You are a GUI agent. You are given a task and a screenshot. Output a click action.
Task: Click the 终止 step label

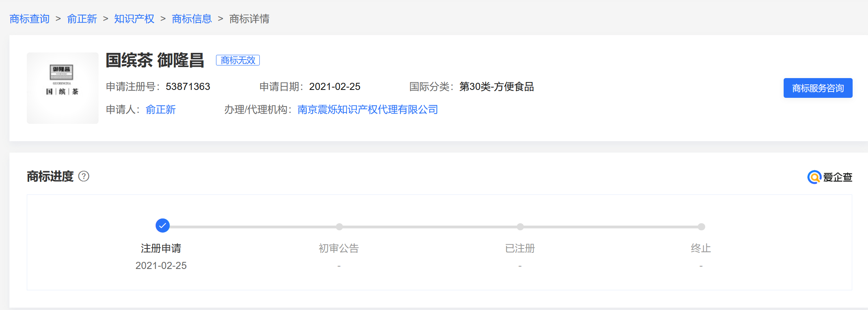click(x=701, y=248)
